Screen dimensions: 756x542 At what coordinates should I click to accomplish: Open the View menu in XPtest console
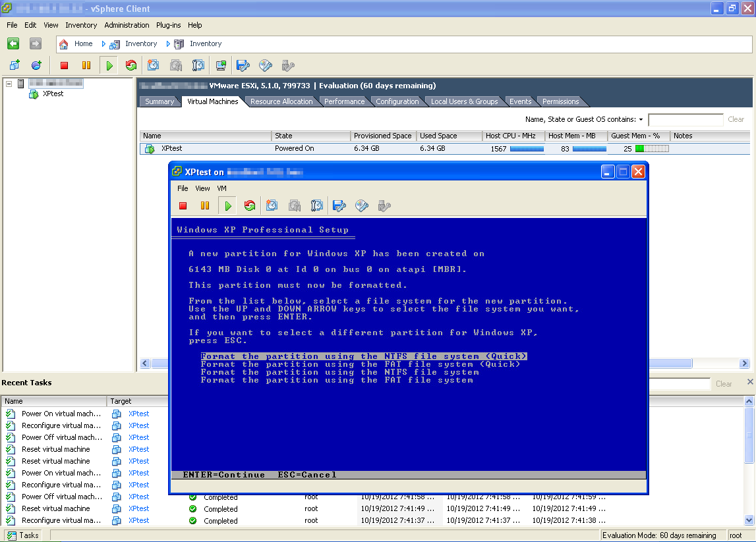[x=202, y=188]
